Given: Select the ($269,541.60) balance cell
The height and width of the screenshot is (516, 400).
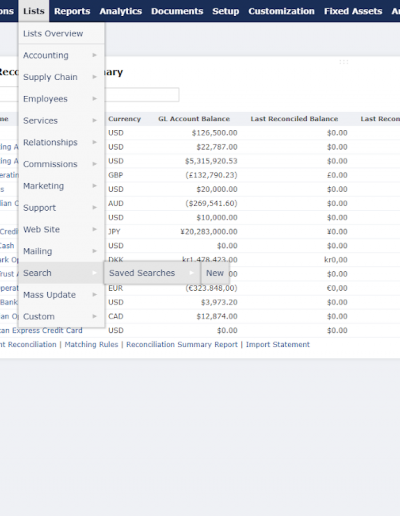Looking at the screenshot, I should 211,203.
